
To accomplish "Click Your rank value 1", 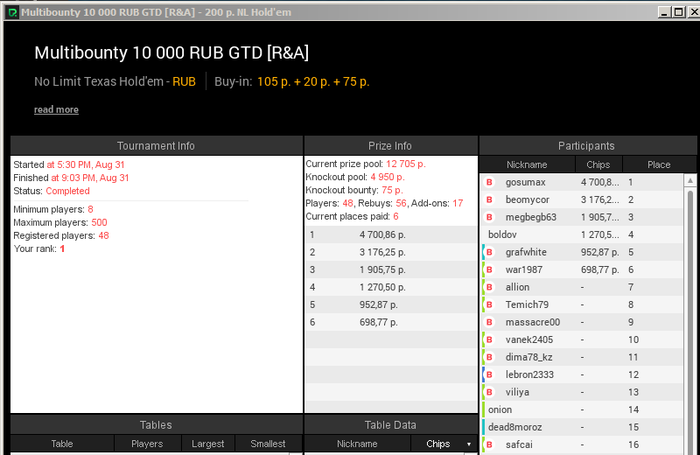I will tap(62, 249).
